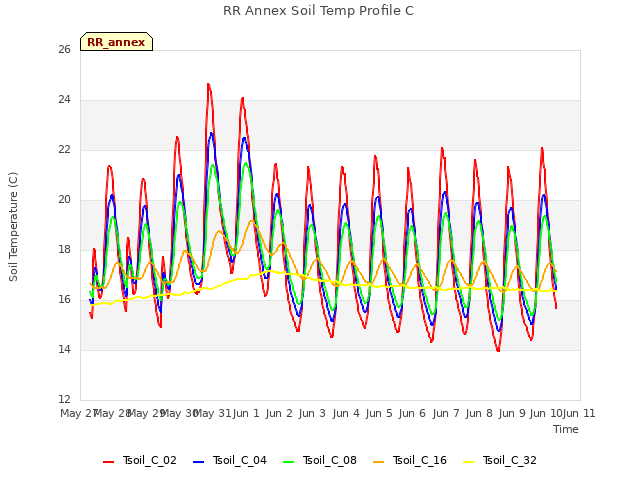Select the chart title RR Annex Soil Temp Profile C

(318, 11)
